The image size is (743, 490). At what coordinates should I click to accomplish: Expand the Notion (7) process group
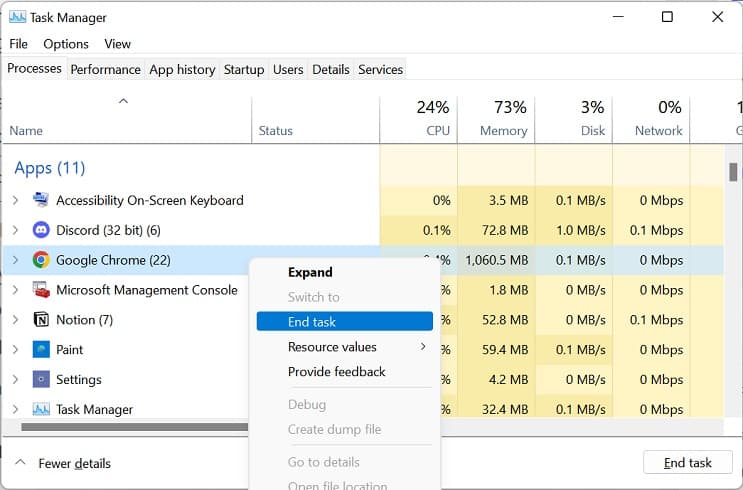(15, 319)
